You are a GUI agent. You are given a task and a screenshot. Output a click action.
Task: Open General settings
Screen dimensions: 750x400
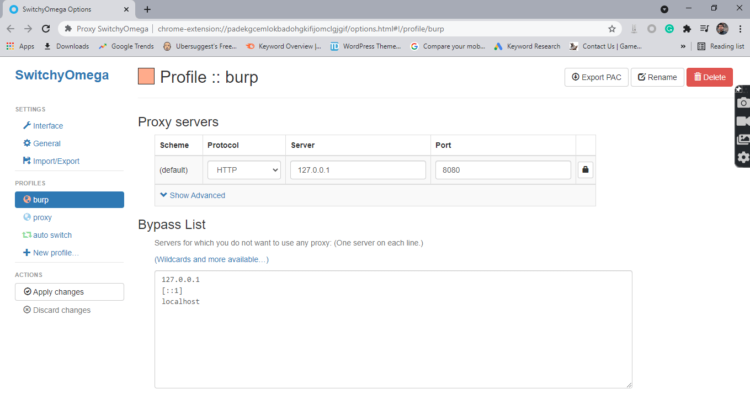coord(42,144)
